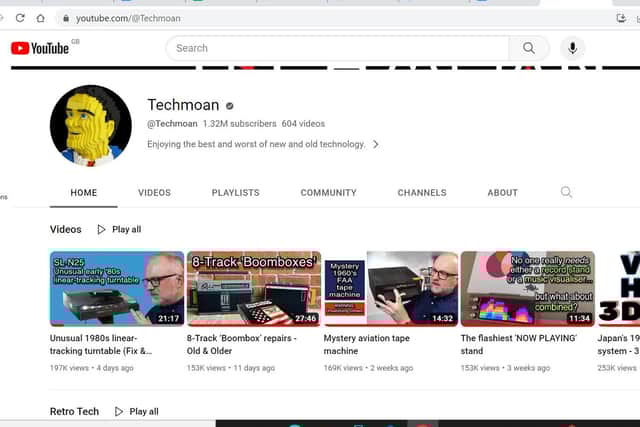Reload the page with the refresh icon
640x427 pixels.
20,18
